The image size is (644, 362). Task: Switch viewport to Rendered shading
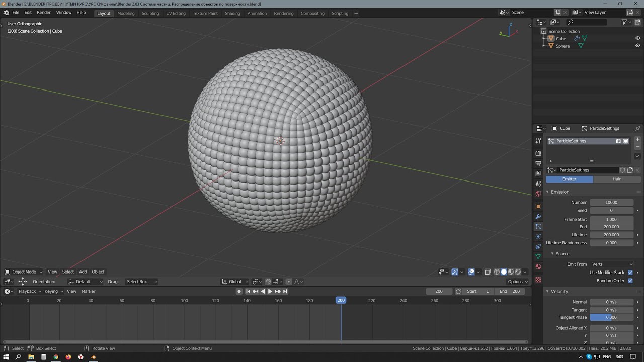[x=518, y=271]
